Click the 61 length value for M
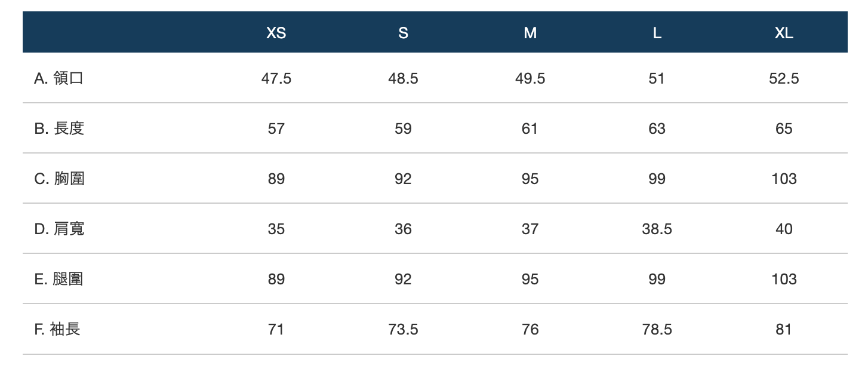 [530, 128]
